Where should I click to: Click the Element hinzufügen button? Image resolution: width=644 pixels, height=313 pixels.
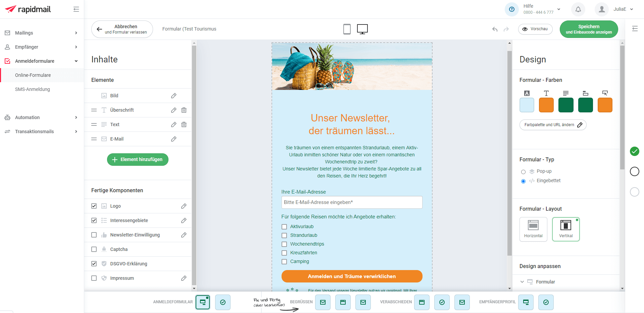[138, 159]
